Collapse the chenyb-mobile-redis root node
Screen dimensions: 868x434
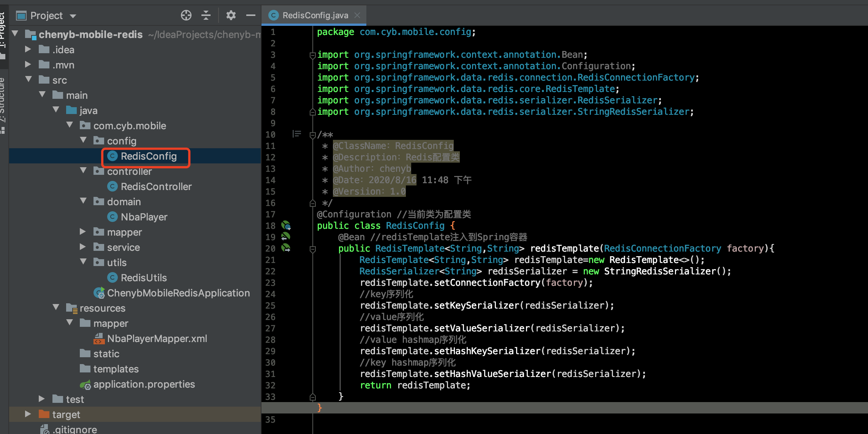[x=15, y=33]
